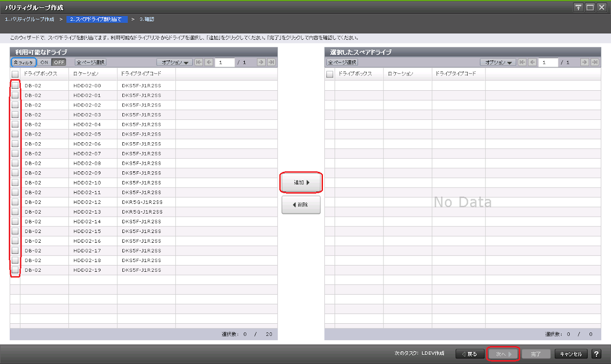Image resolution: width=611 pixels, height=364 pixels.
Task: Go to last page of available drives list
Action: click(272, 62)
